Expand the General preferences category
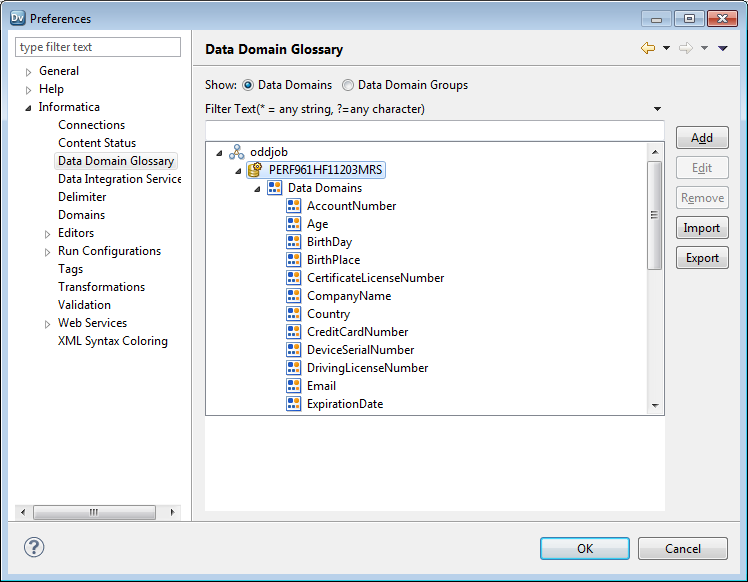The image size is (748, 582). [x=29, y=72]
